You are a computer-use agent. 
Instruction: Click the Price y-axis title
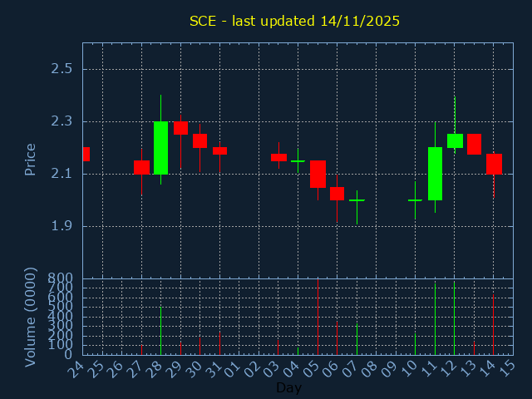coord(30,159)
